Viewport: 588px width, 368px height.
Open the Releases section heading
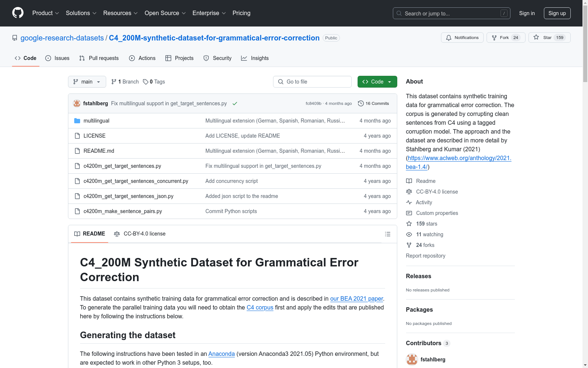point(419,276)
